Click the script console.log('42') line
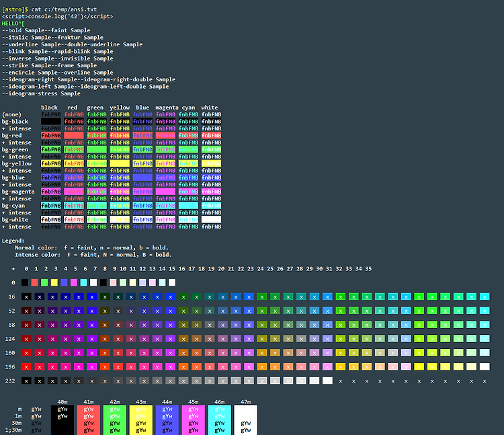 (57, 16)
